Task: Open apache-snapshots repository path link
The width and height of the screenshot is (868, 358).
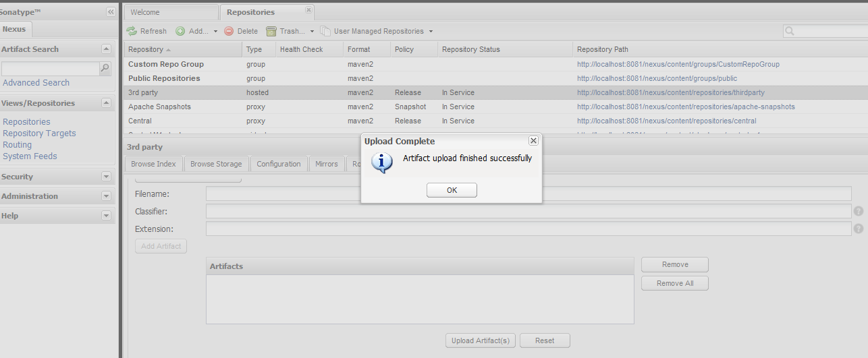Action: [686, 107]
